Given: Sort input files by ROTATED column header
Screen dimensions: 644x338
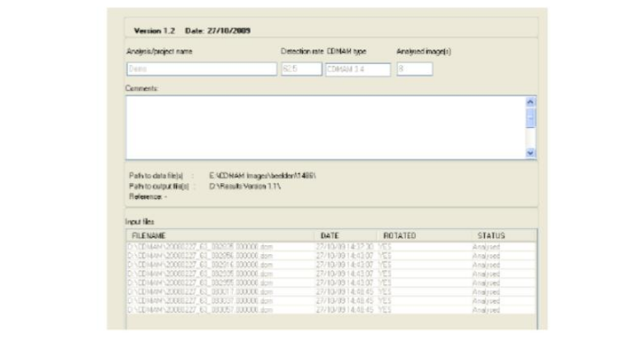Looking at the screenshot, I should pos(424,235).
